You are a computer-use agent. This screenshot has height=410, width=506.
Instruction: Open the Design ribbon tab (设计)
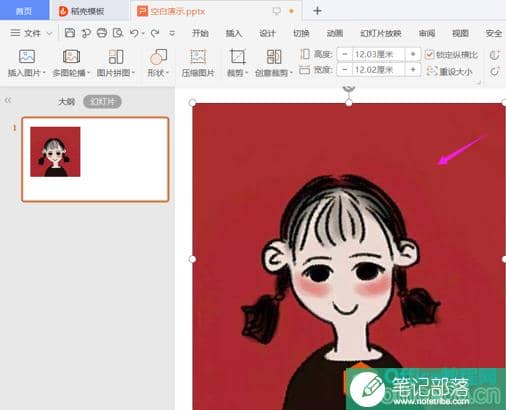pyautogui.click(x=267, y=33)
